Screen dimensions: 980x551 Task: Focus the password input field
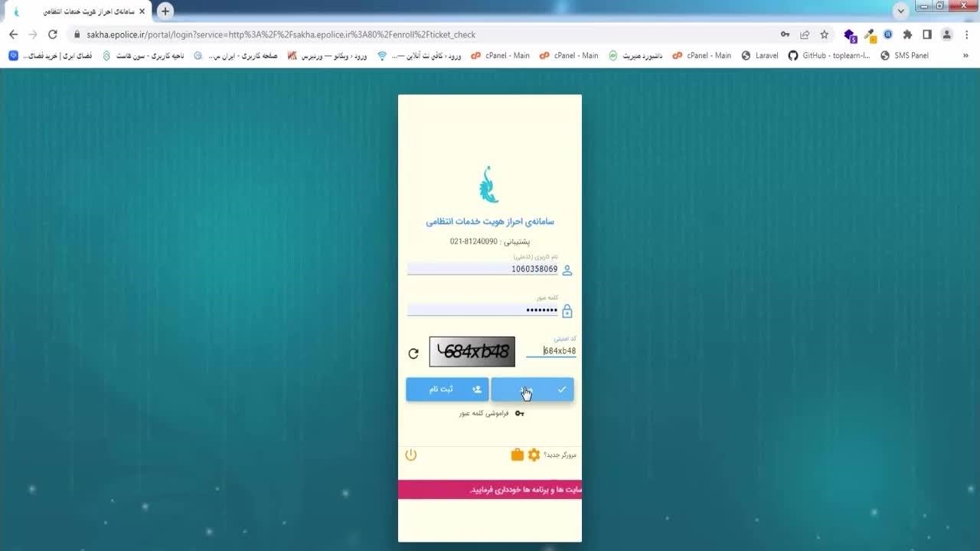tap(482, 310)
